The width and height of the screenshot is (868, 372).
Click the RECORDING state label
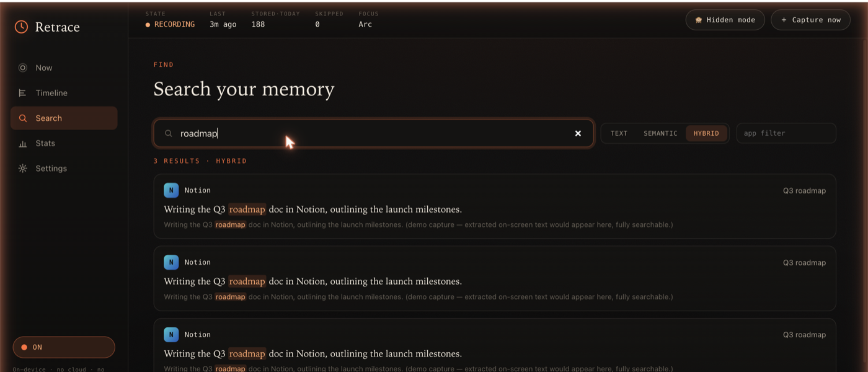pyautogui.click(x=174, y=25)
